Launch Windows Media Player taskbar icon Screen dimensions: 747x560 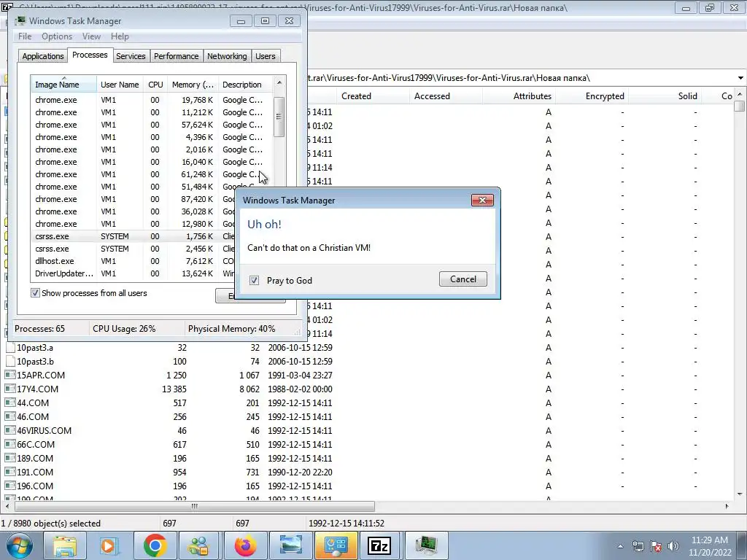[x=109, y=545]
